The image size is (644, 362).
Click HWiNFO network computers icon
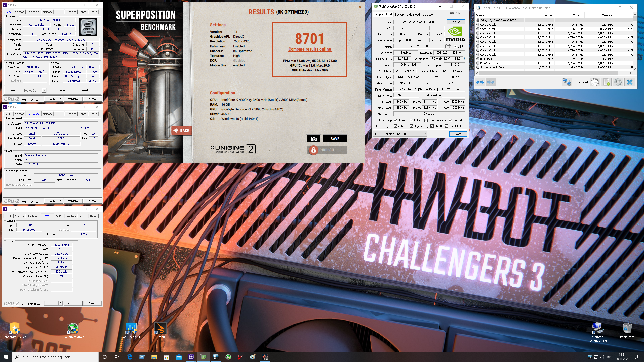click(567, 82)
